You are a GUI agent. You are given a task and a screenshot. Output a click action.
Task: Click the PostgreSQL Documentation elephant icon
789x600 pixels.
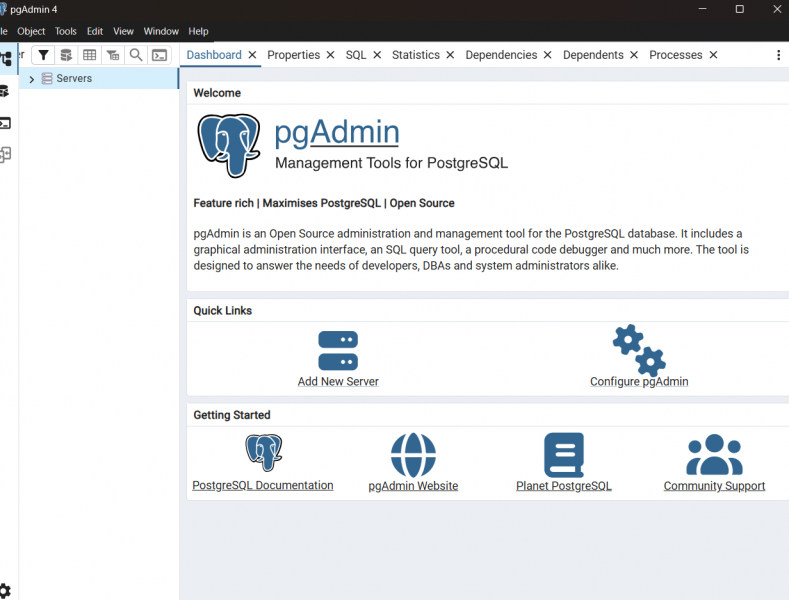(264, 453)
